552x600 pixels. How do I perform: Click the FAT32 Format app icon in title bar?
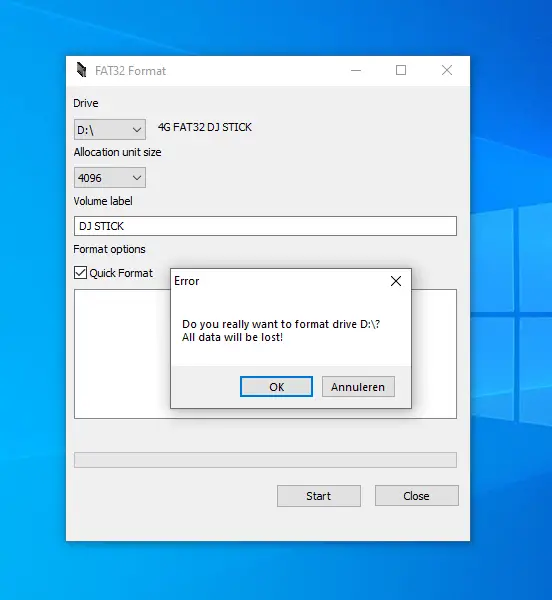[81, 70]
